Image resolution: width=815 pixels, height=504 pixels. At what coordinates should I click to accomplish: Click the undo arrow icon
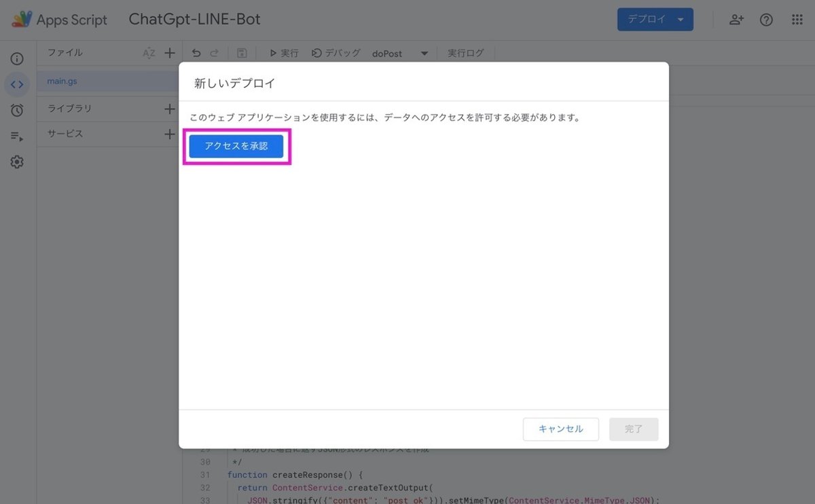[x=196, y=53]
